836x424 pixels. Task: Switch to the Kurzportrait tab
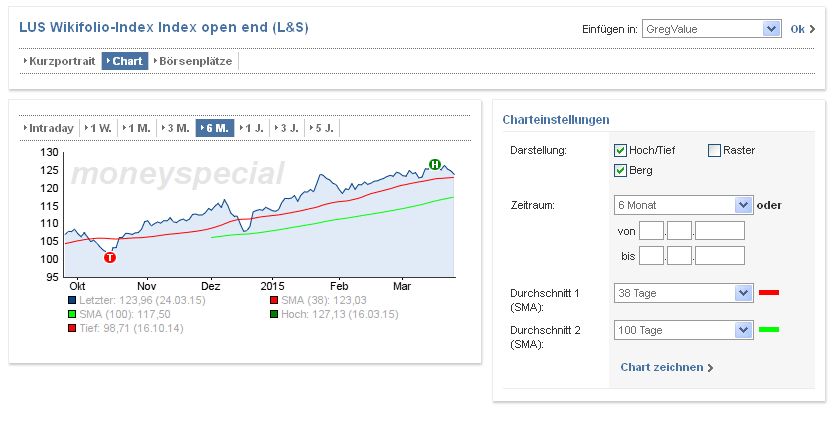59,61
